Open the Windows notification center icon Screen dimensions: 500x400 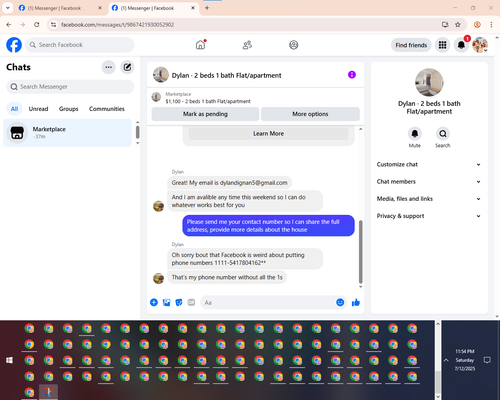click(x=487, y=360)
